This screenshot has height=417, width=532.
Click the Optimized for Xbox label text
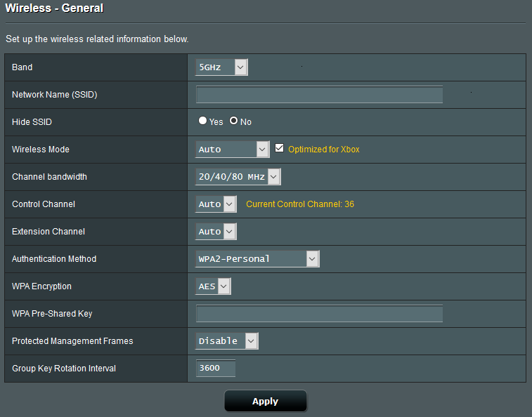tap(324, 150)
